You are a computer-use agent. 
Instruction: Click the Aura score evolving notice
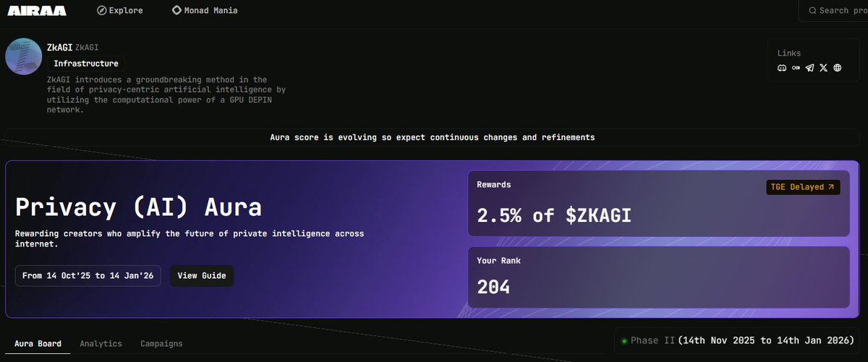[x=433, y=137]
